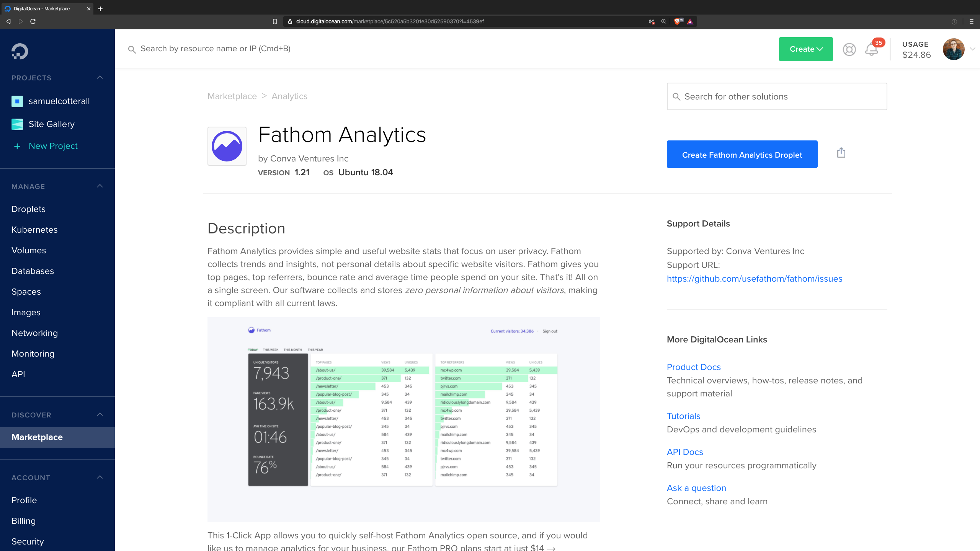Click the Search for other solutions field
Viewport: 980px width, 551px height.
(x=776, y=96)
